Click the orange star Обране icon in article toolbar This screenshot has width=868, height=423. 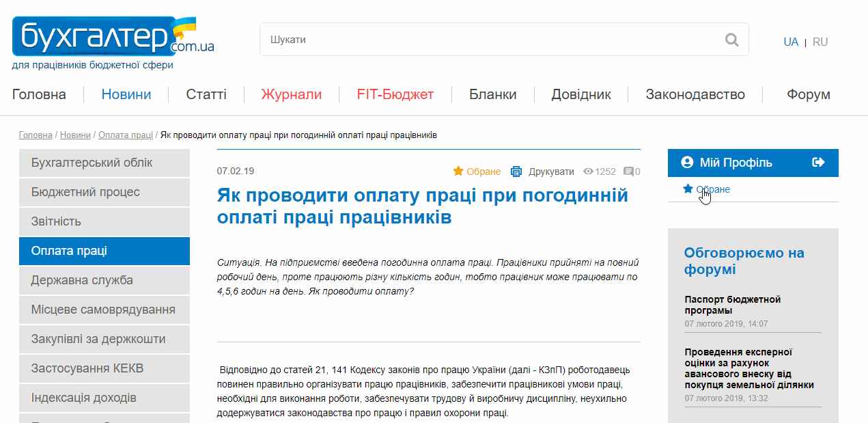point(458,171)
